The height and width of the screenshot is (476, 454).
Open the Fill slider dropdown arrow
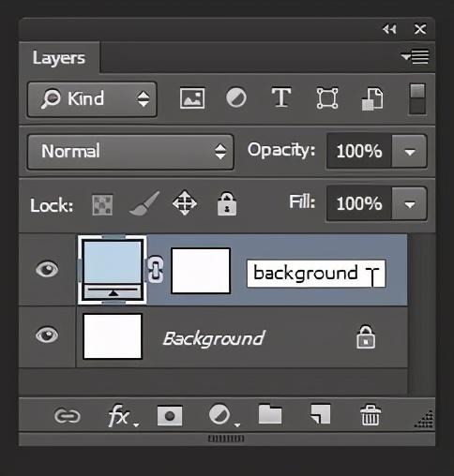[x=410, y=204]
